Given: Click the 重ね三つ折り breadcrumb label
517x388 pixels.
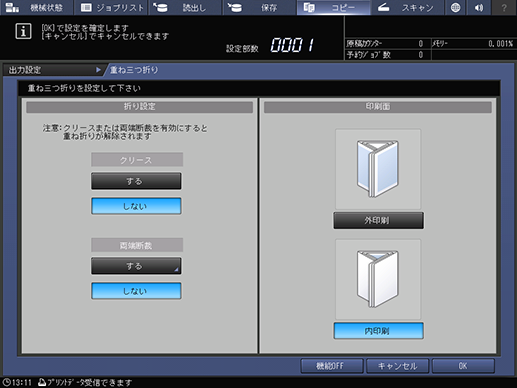Looking at the screenshot, I should tap(134, 70).
